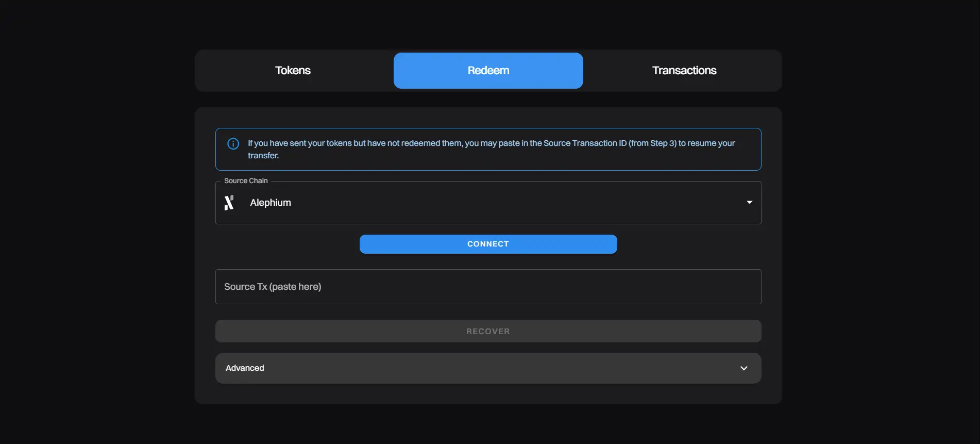Open the Source Chain dropdown
Screen dimensions: 980x444
pyautogui.click(x=487, y=203)
